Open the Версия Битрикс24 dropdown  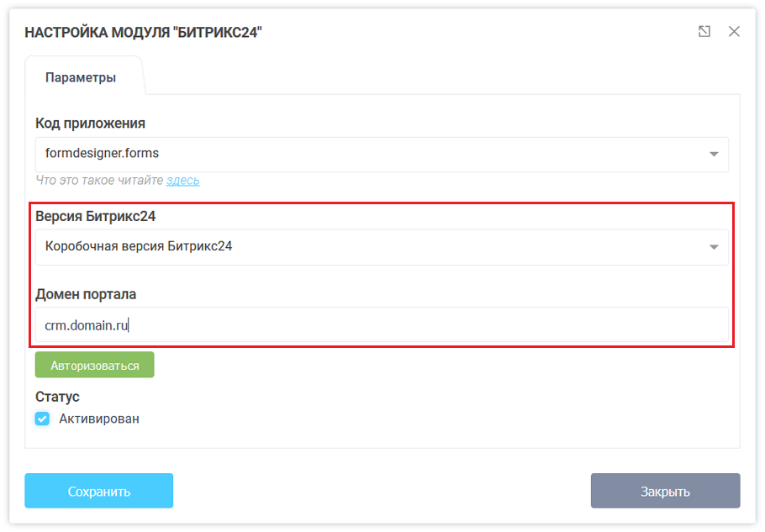(370, 247)
